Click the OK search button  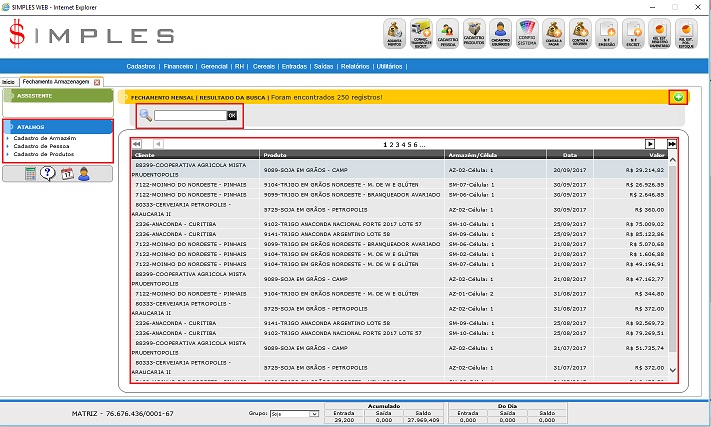(x=231, y=116)
